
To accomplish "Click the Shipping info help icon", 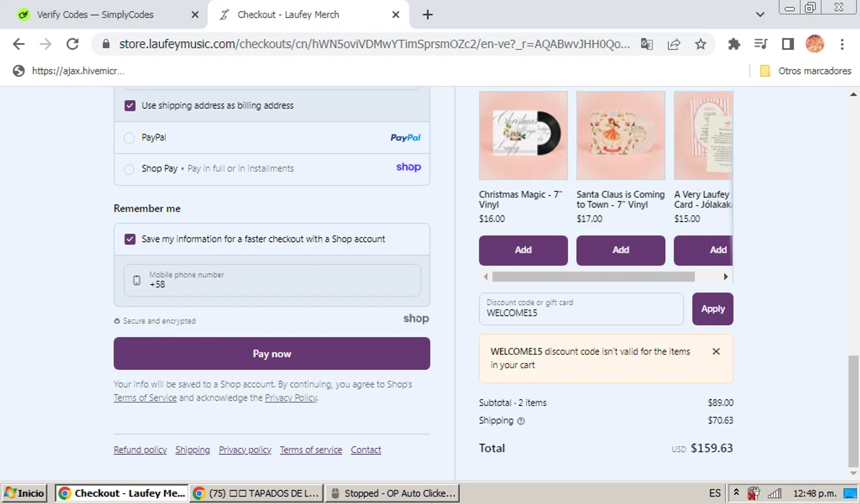I will [x=521, y=421].
